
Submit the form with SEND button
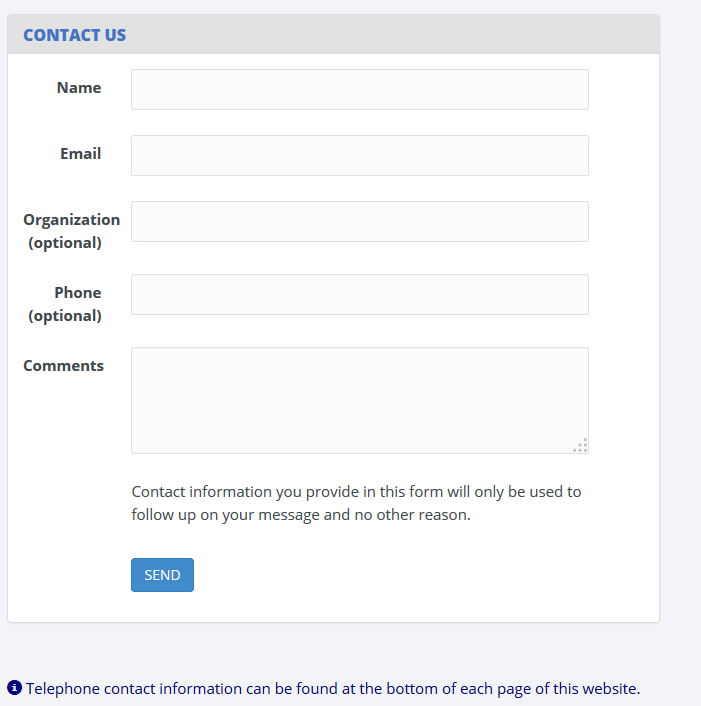[x=163, y=575]
